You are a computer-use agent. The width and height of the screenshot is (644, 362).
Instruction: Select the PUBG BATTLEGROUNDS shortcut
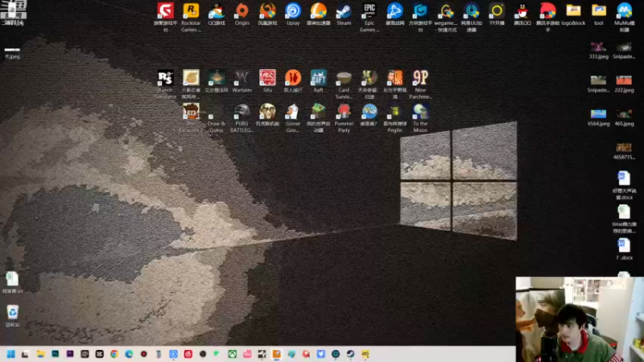click(242, 117)
